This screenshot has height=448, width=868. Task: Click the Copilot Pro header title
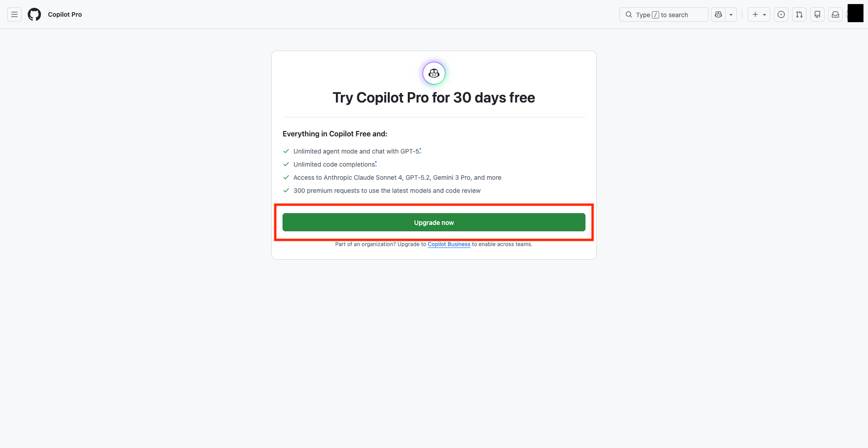click(x=65, y=14)
